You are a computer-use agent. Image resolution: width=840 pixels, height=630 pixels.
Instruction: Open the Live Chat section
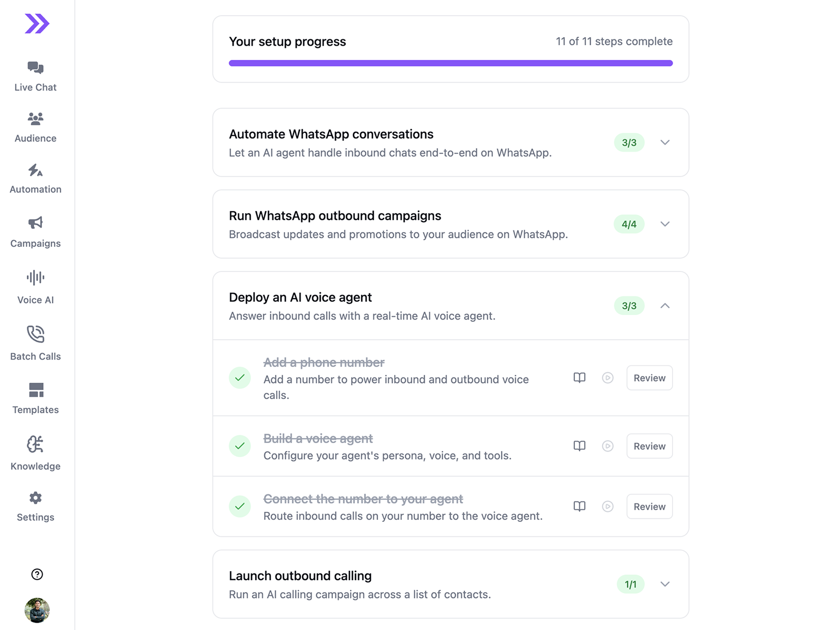35,77
